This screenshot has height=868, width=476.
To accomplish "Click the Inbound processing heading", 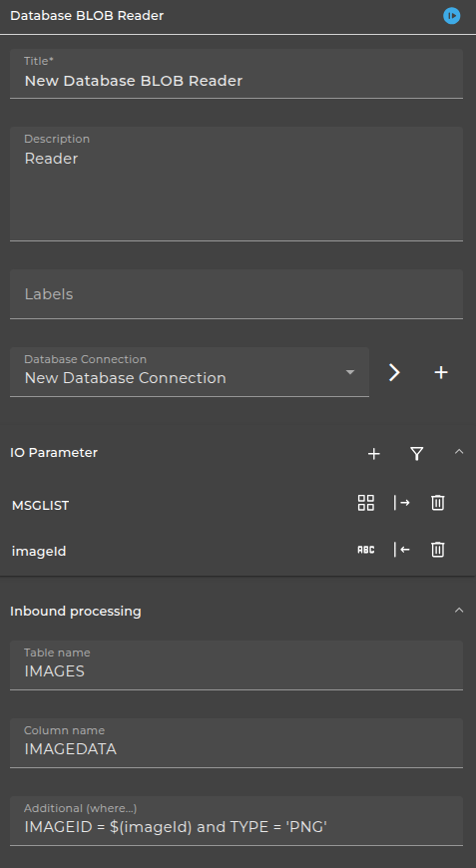I will pyautogui.click(x=76, y=612).
